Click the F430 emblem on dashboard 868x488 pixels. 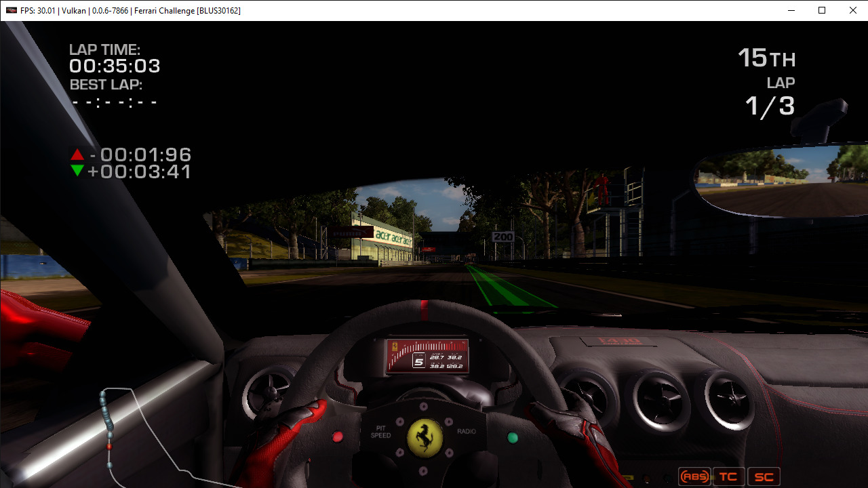[x=617, y=341]
